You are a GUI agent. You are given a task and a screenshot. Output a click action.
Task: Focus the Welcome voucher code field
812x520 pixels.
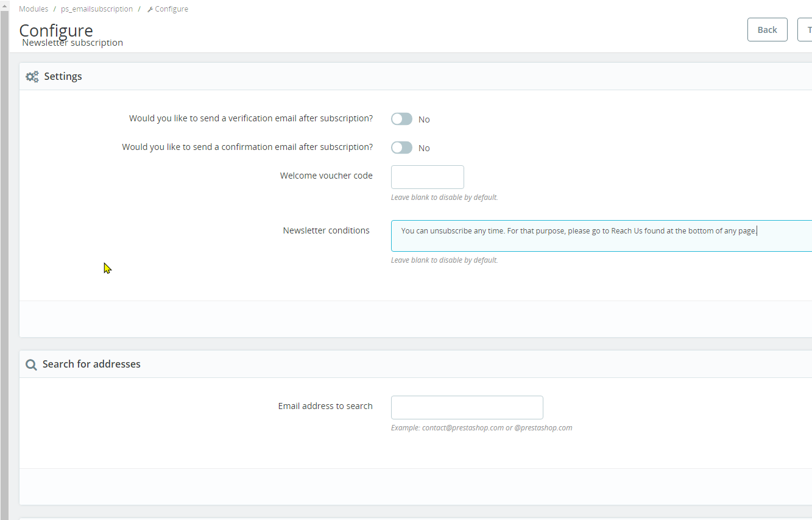(428, 177)
